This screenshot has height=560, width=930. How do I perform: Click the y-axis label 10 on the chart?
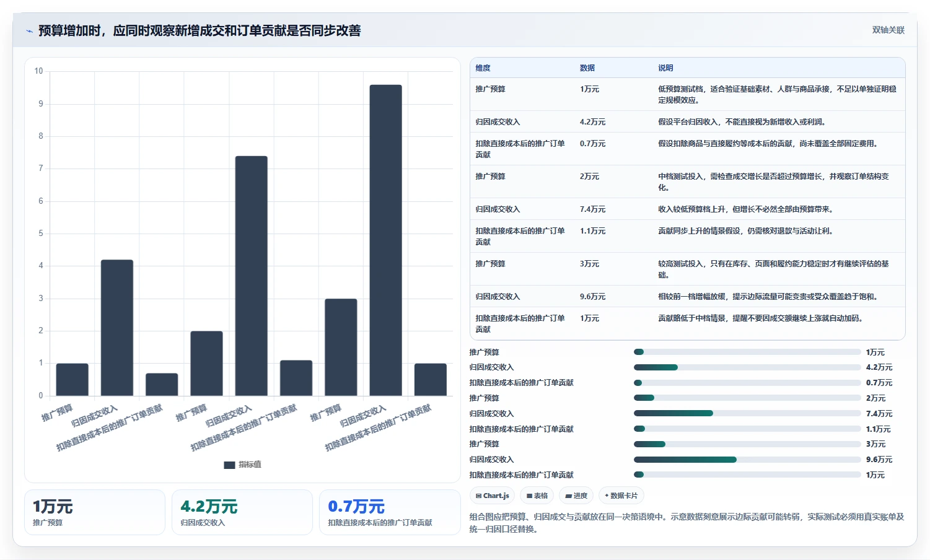(x=38, y=71)
